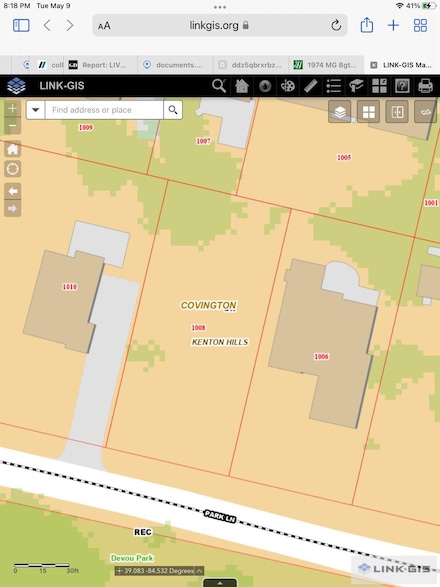Click the print map icon
This screenshot has width=440, height=587.
pyautogui.click(x=425, y=86)
